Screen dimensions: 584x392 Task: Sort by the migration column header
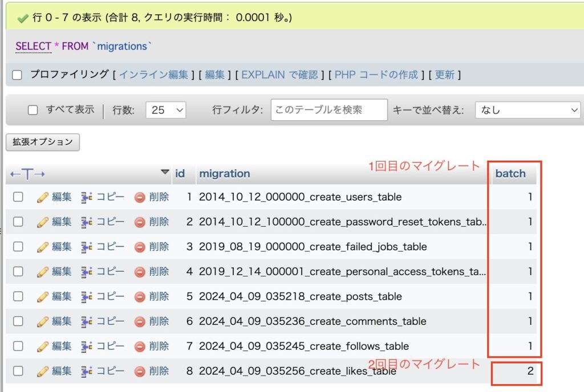coord(225,173)
